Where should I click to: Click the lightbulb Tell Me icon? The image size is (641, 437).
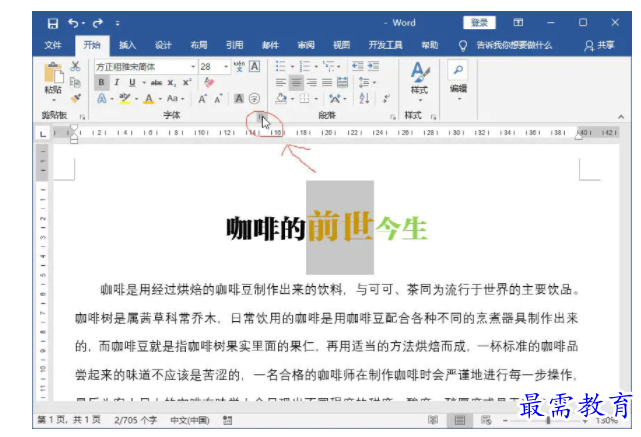[463, 45]
